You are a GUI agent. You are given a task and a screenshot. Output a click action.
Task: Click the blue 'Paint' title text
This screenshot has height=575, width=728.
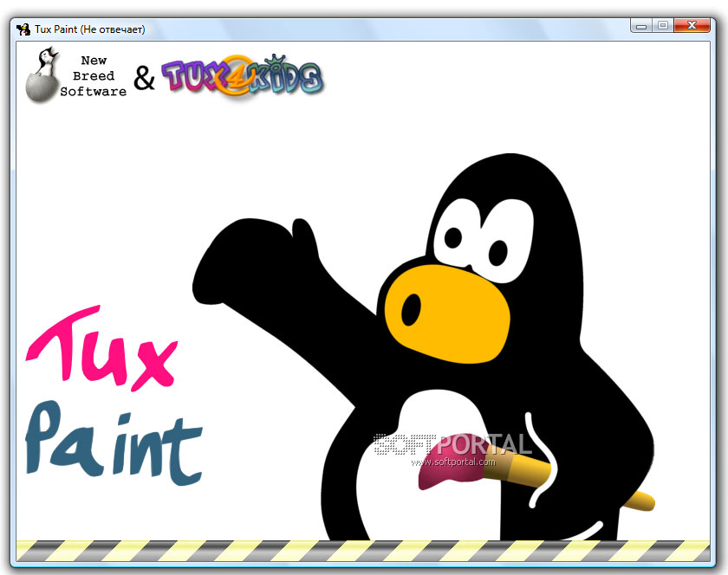[114, 443]
